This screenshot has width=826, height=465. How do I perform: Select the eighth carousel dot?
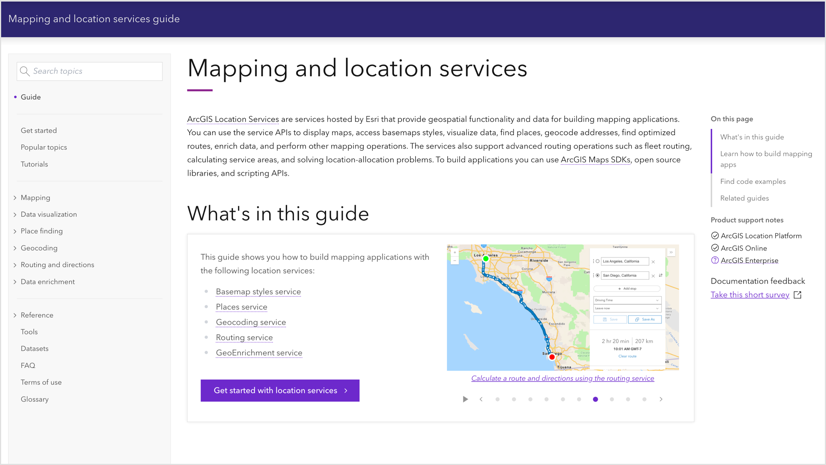612,399
